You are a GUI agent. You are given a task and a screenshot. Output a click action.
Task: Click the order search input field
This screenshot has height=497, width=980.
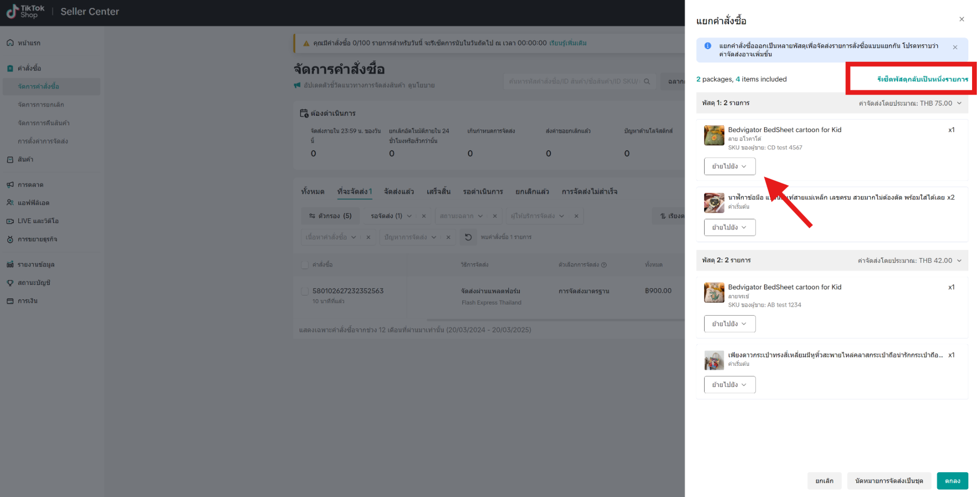[x=576, y=81]
